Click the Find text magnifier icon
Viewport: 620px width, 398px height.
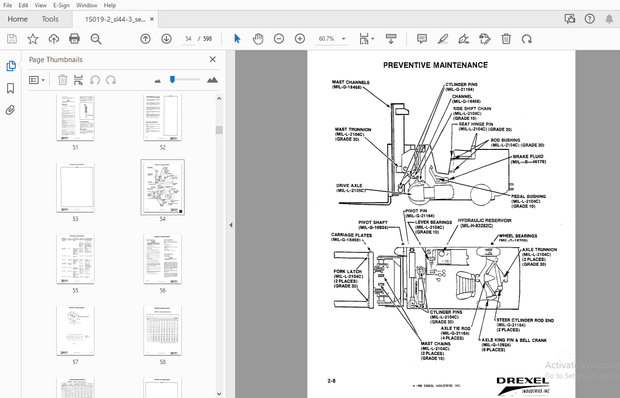click(x=96, y=39)
